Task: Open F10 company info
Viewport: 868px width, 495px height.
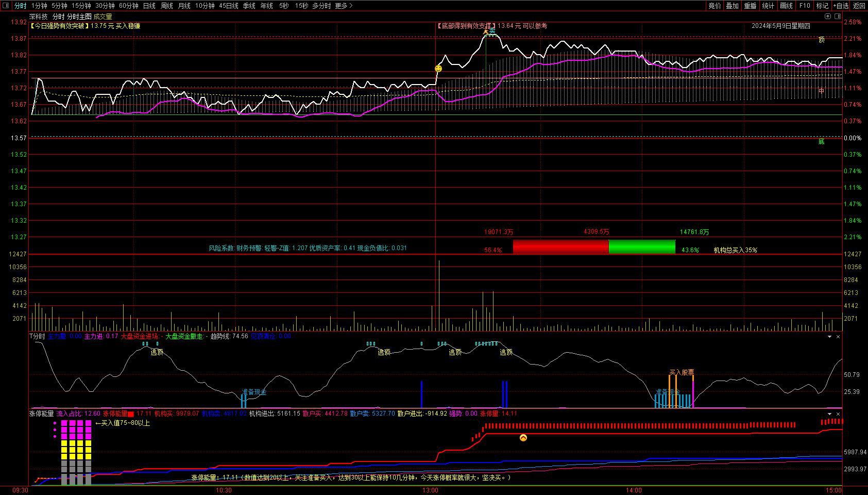Action: 805,6
